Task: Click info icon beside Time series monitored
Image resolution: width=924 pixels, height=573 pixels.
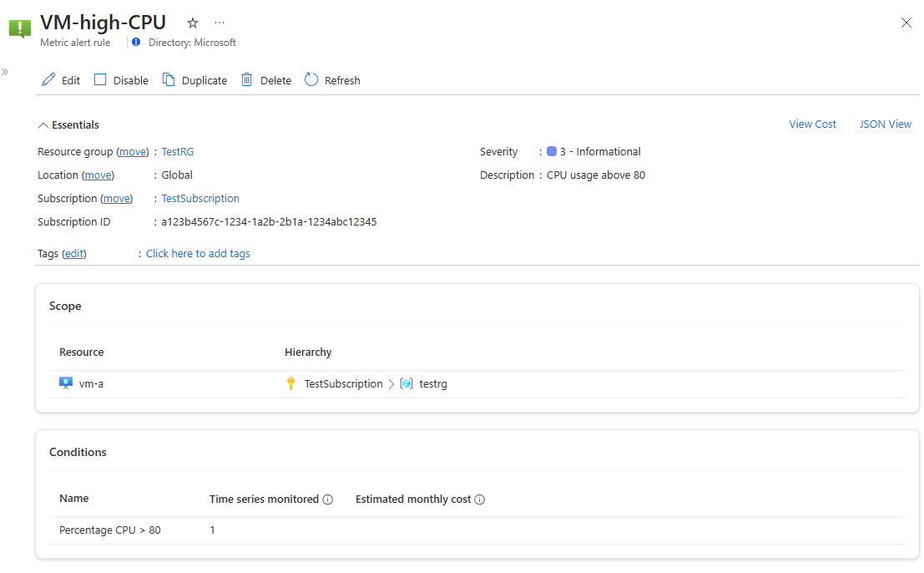Action: click(328, 499)
